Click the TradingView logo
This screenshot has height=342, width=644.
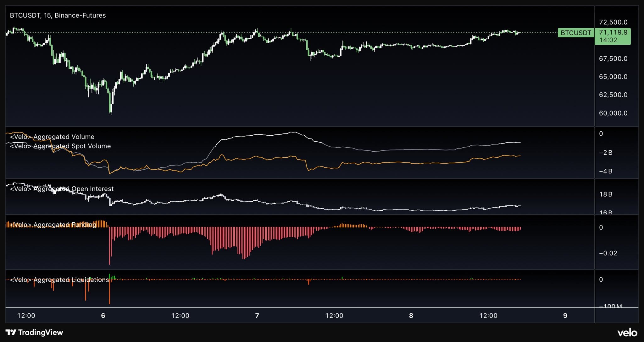34,332
